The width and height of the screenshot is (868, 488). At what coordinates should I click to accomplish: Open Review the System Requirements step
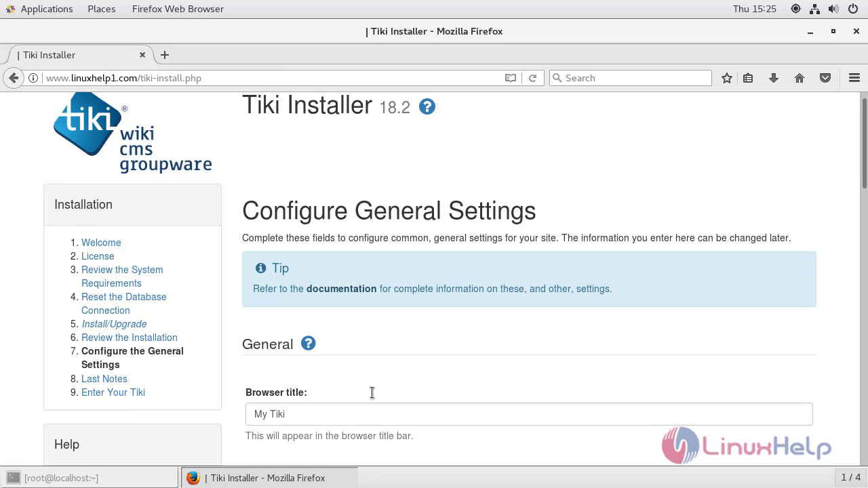[x=122, y=277]
